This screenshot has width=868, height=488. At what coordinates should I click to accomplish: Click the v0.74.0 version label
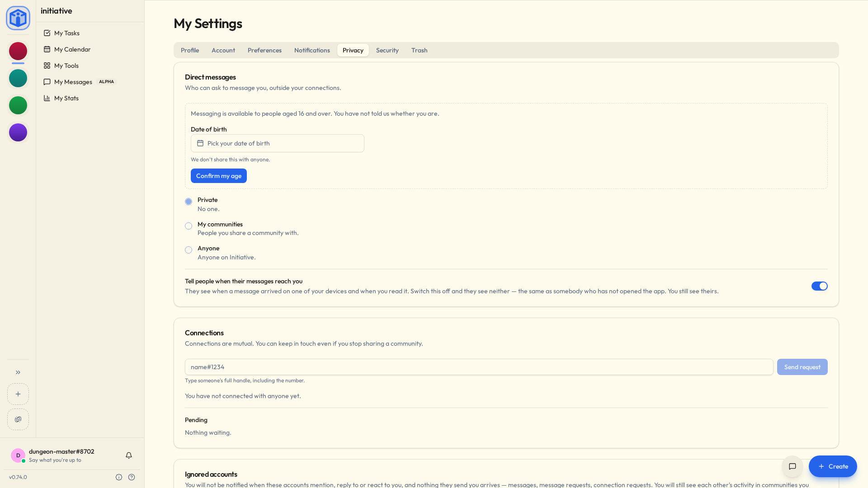(x=18, y=477)
